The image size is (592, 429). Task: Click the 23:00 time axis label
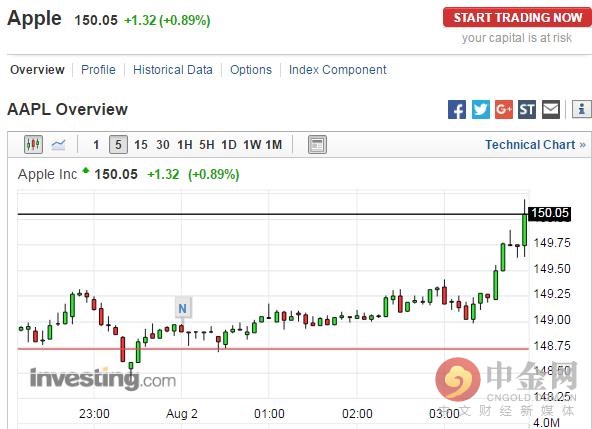tap(94, 414)
